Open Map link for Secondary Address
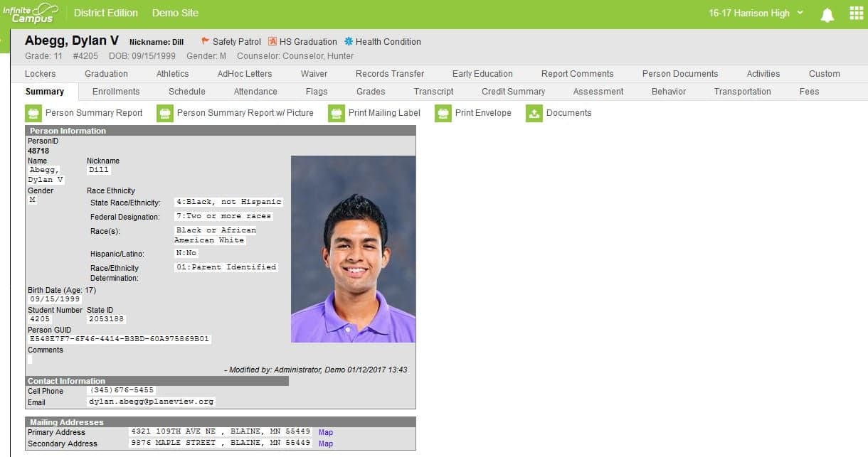868x457 pixels. point(325,443)
